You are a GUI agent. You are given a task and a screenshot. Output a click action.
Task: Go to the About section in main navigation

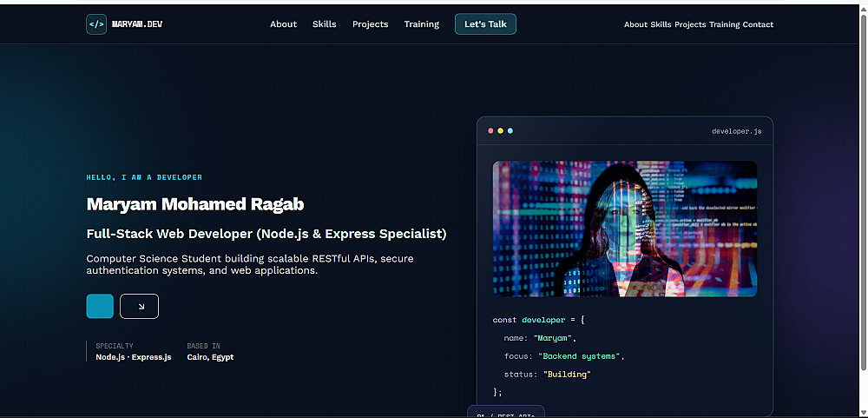284,24
